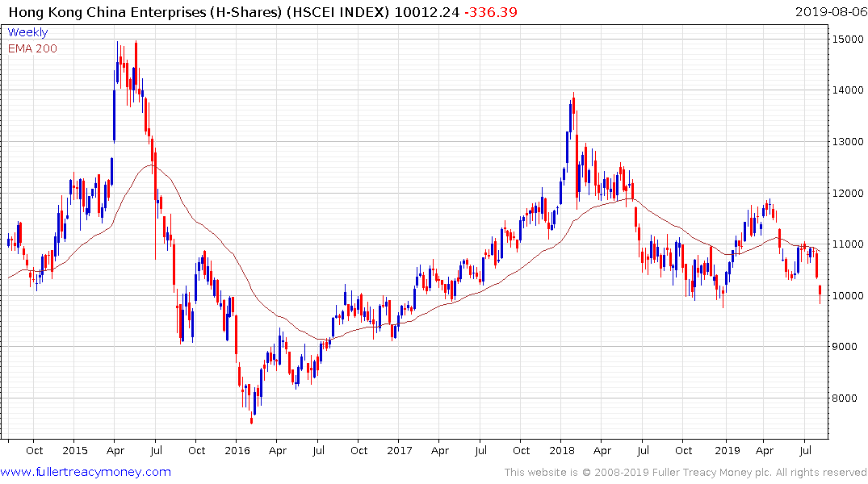868x484 pixels.
Task: Select the 2017 label on time axis
Action: tap(400, 450)
